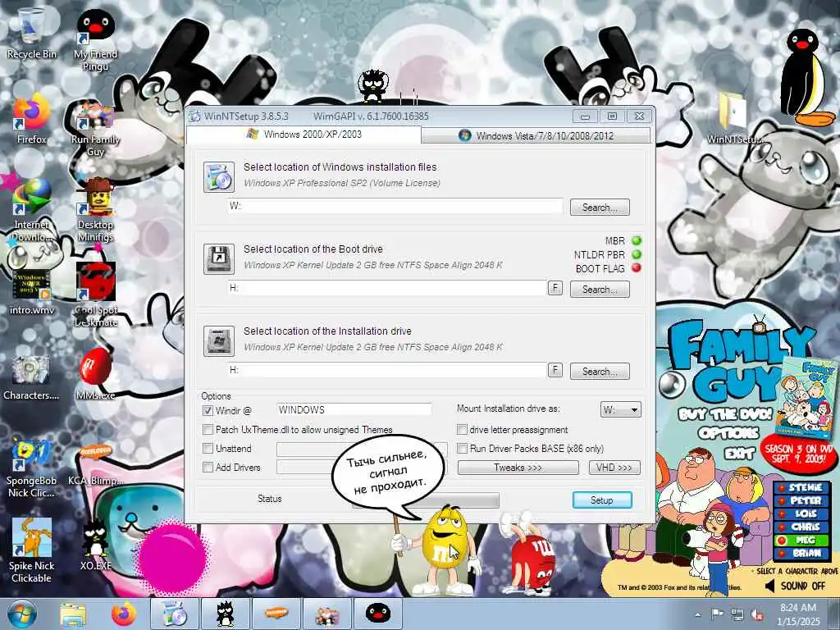This screenshot has height=630, width=840.
Task: Search for Windows installation files location
Action: click(600, 208)
